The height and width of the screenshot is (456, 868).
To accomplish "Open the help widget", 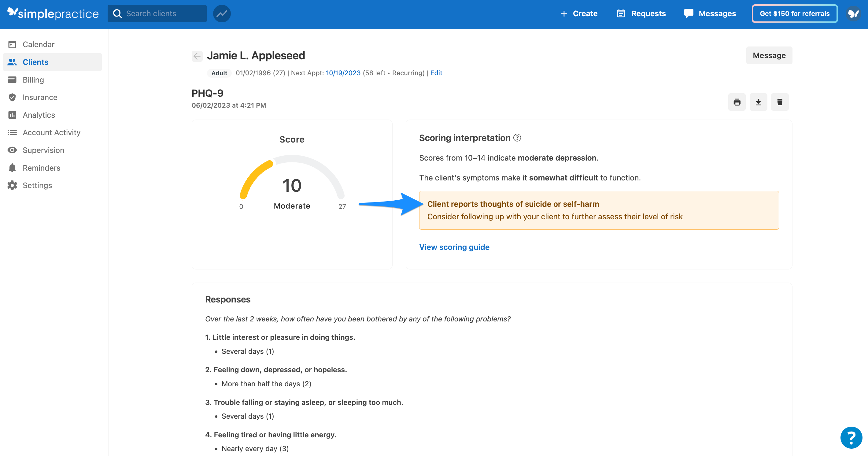I will [x=851, y=437].
